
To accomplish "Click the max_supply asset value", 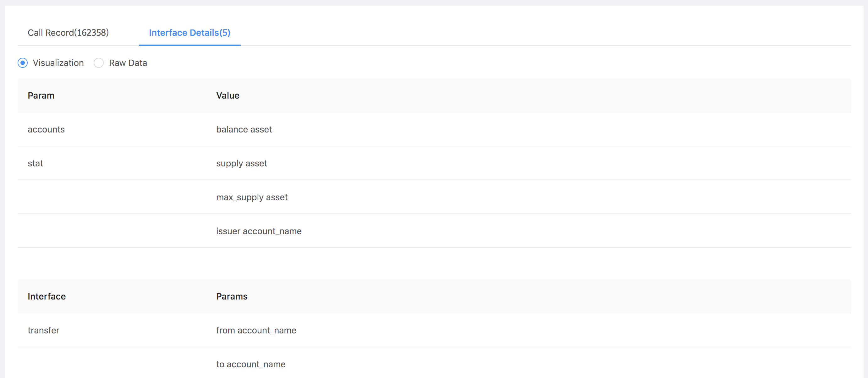I will 252,197.
